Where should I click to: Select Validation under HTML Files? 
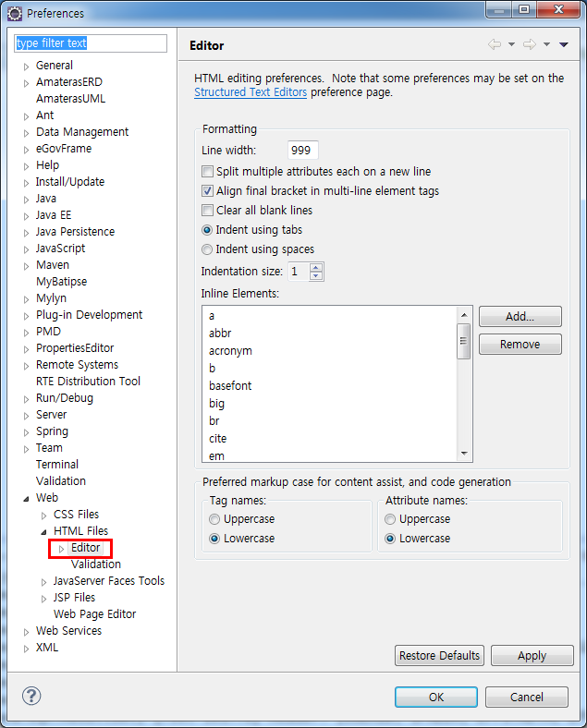[x=95, y=564]
